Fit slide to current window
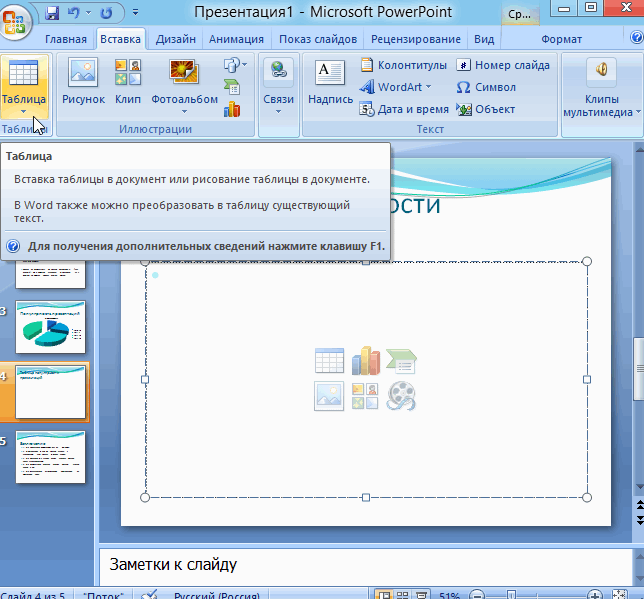Screen dimensions: 644x599 619,594
